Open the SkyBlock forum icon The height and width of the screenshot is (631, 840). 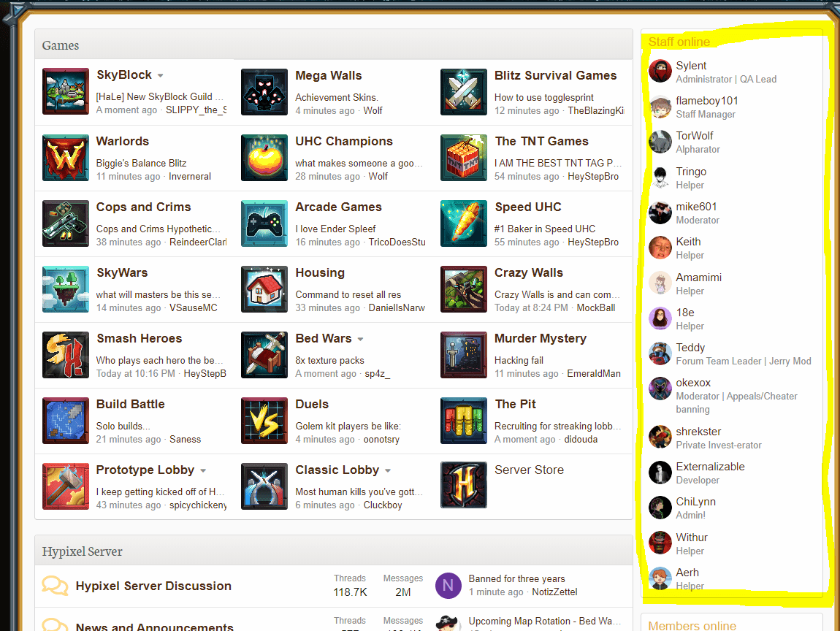(x=65, y=91)
